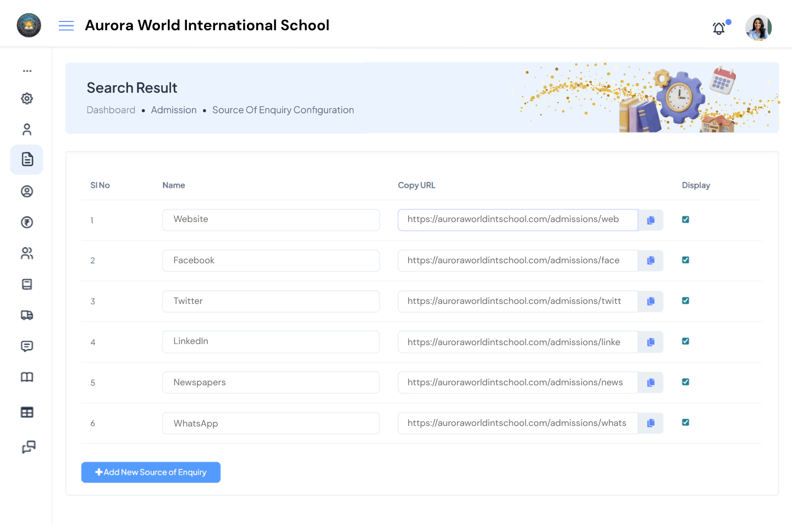Disable Display for the Newspapers row
The image size is (792, 532).
pyautogui.click(x=685, y=381)
